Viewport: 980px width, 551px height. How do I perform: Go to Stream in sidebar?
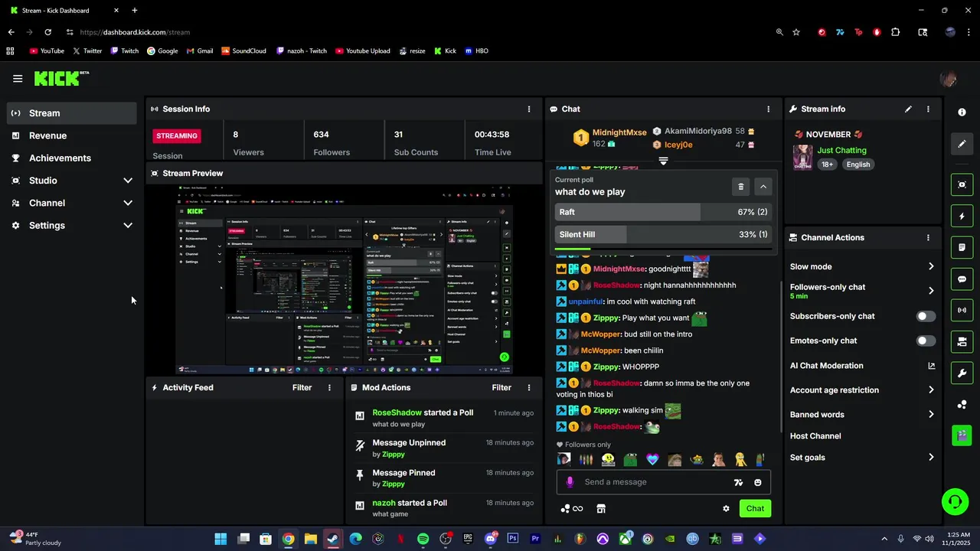click(72, 113)
